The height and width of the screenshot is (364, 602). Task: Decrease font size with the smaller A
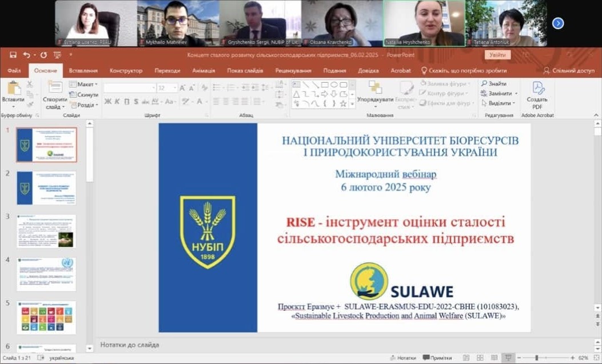192,88
